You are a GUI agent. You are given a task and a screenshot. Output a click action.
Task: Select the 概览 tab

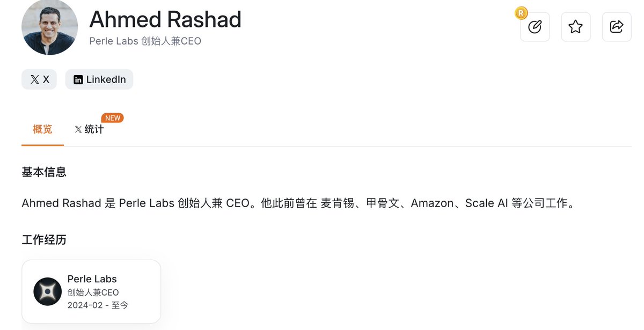click(x=42, y=129)
